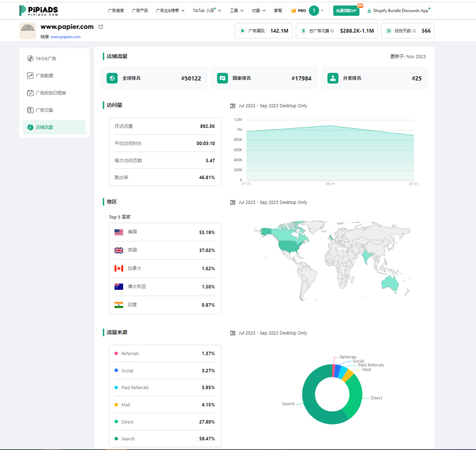476x450 pixels.
Task: Click the Paid Referrals row label
Action: [x=135, y=388]
